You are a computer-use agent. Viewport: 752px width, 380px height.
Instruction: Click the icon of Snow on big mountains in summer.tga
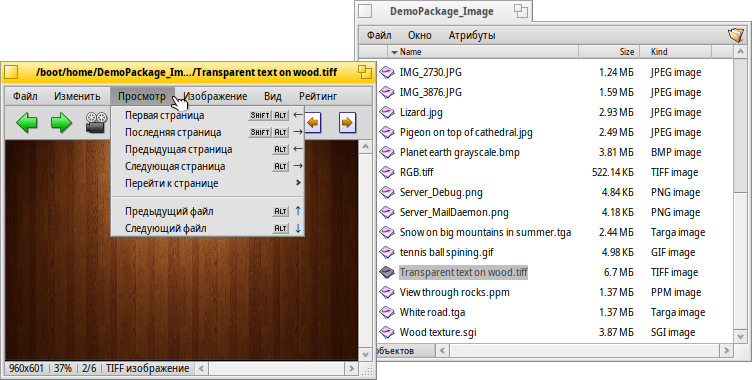click(x=387, y=232)
